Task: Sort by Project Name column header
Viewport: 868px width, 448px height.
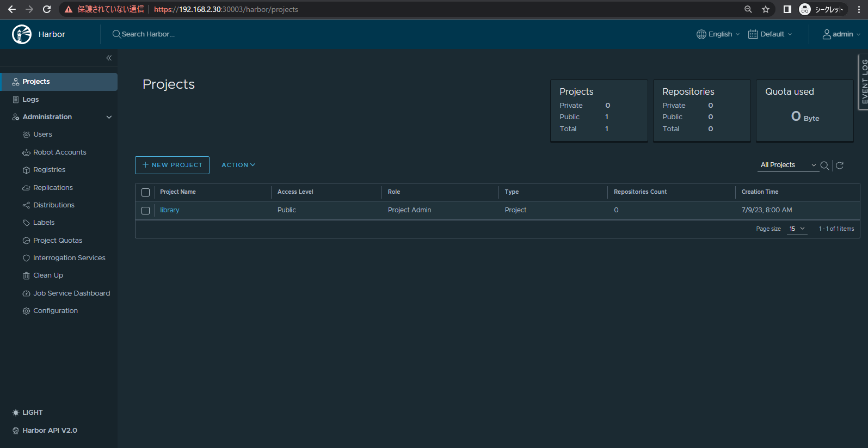Action: tap(178, 192)
